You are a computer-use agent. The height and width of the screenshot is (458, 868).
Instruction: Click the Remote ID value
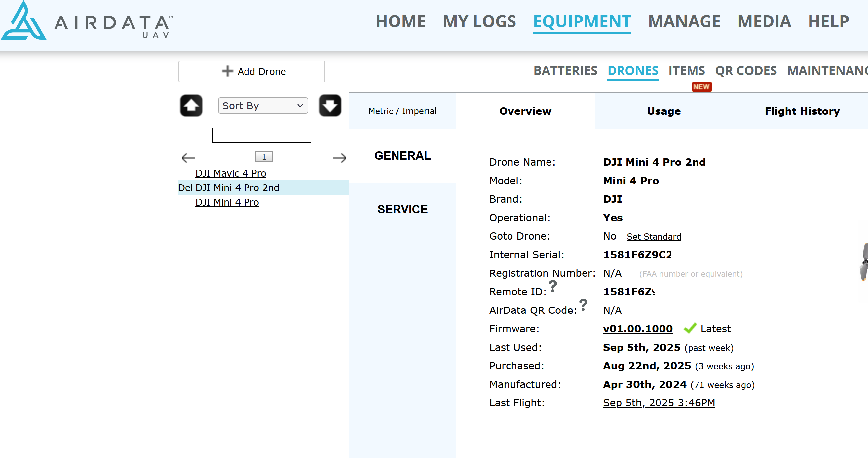coord(629,292)
